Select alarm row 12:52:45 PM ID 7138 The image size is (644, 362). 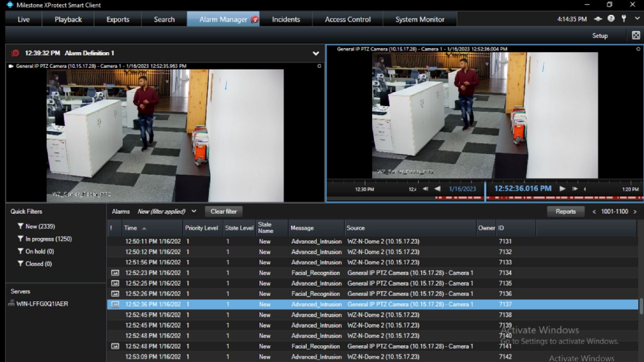tap(372, 315)
